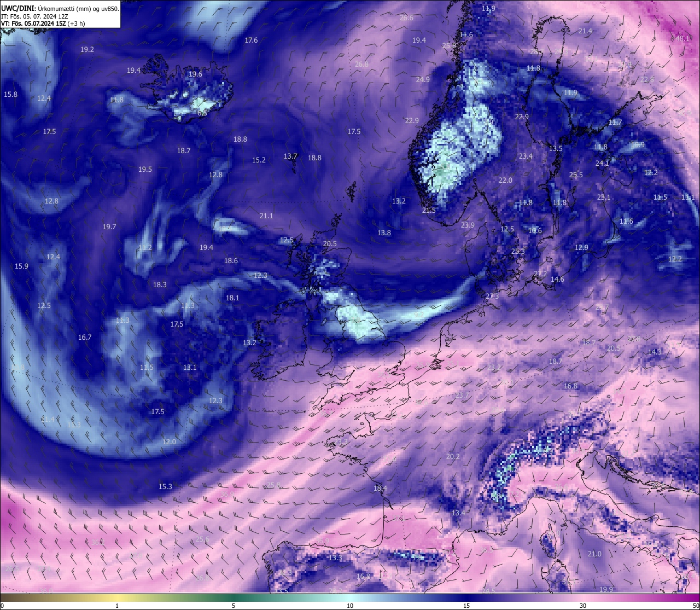Click the 17.6 value label
Viewport: 700px width, 610px height.
(x=251, y=40)
